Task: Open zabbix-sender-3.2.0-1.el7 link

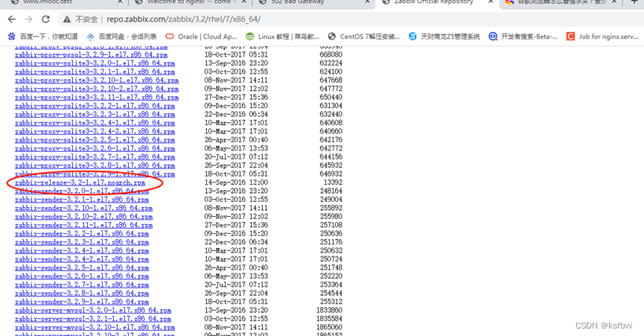Action: [82, 191]
